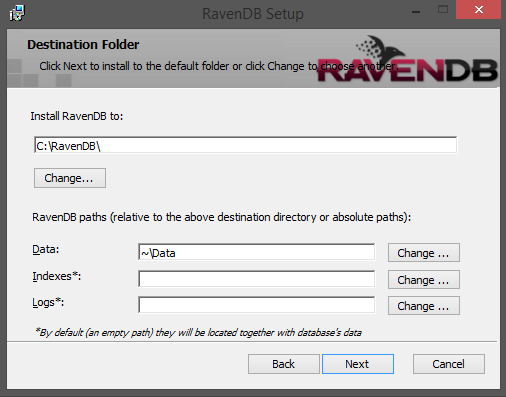Click the 'Destination Folder' heading
This screenshot has height=397, width=506.
coord(83,45)
